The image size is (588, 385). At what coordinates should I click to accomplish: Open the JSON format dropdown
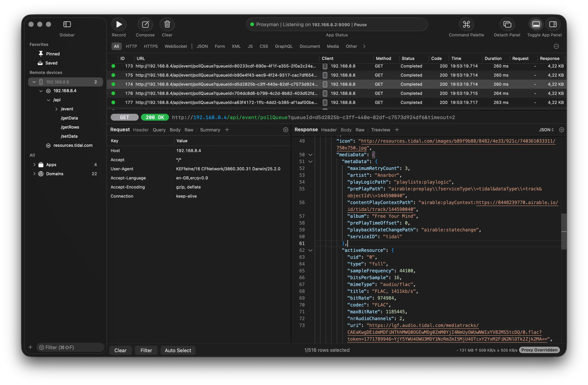pyautogui.click(x=546, y=130)
